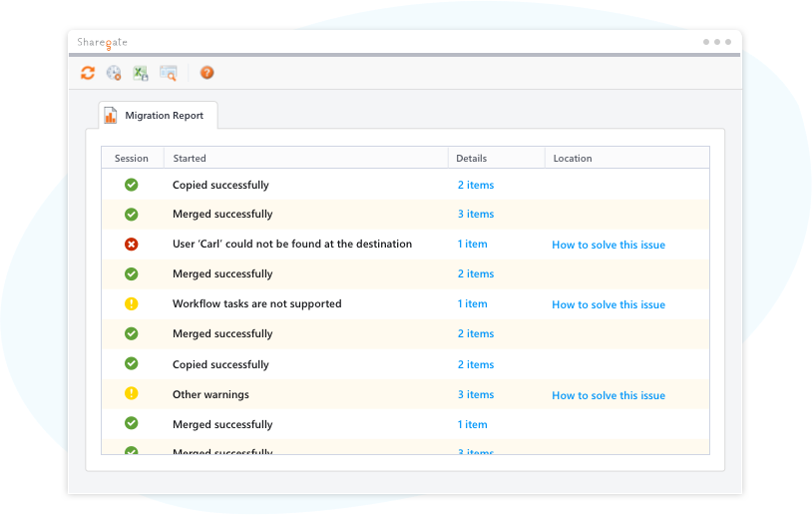The height and width of the screenshot is (515, 812).
Task: Click the window with magnifier search icon
Action: point(169,73)
